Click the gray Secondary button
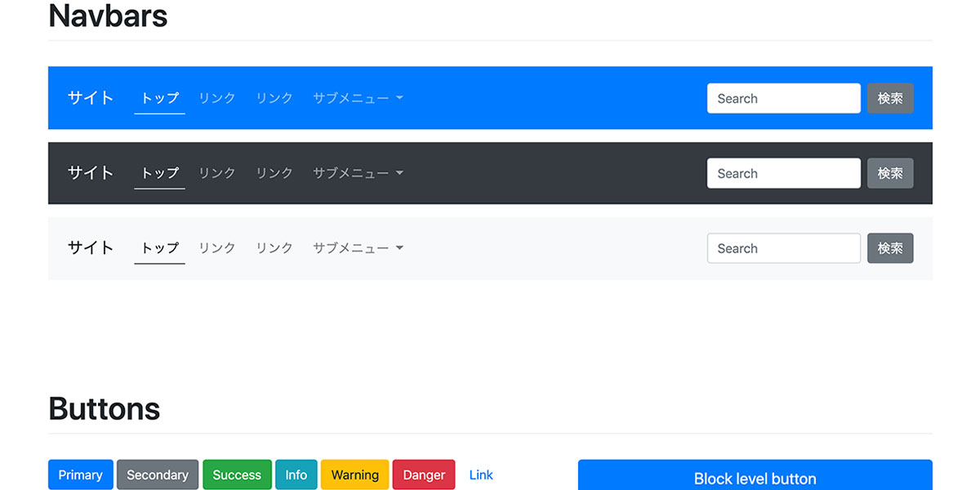This screenshot has width=980, height=490. (158, 475)
